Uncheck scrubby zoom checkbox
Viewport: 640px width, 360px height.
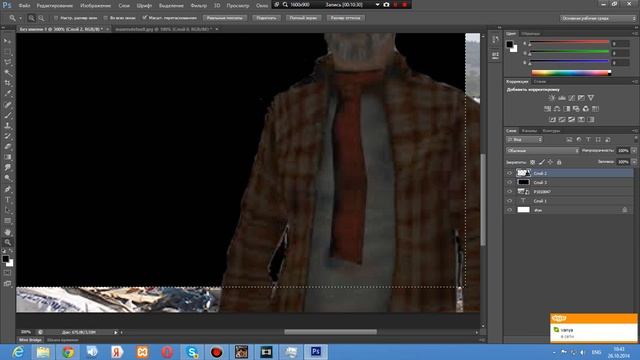tap(144, 18)
